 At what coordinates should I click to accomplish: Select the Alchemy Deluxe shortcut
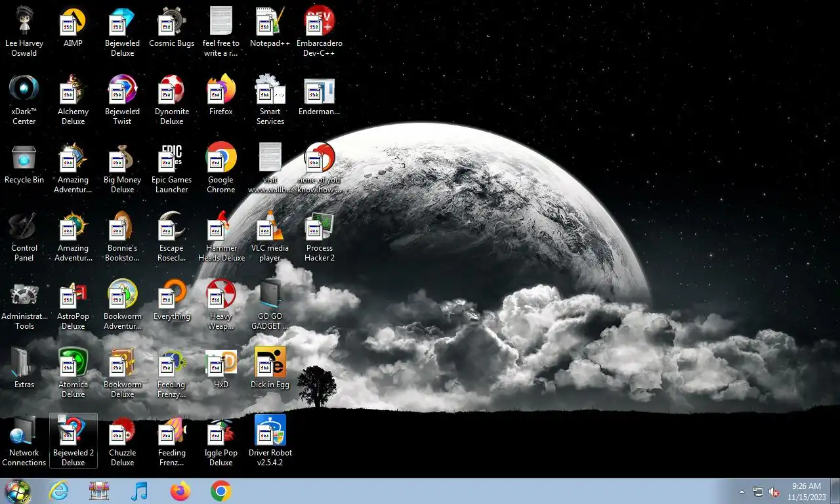[x=73, y=100]
